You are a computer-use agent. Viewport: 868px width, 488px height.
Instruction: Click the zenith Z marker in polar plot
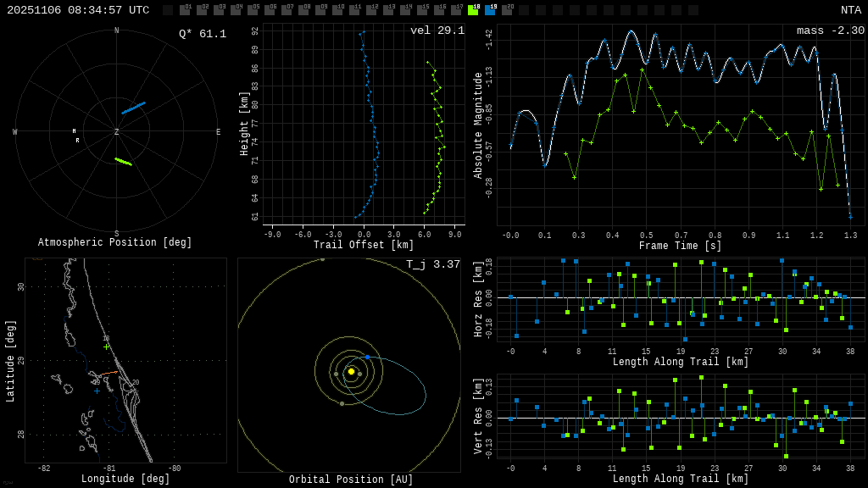(x=117, y=132)
